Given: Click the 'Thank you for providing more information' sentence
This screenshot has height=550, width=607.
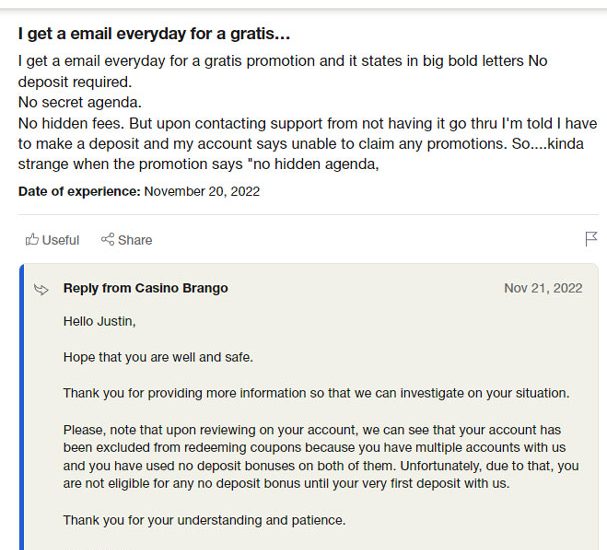Looking at the screenshot, I should point(316,393).
